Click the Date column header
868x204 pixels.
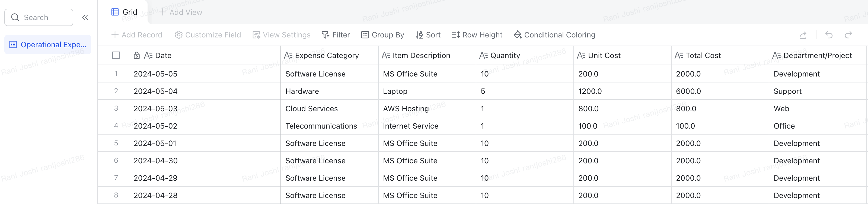206,56
